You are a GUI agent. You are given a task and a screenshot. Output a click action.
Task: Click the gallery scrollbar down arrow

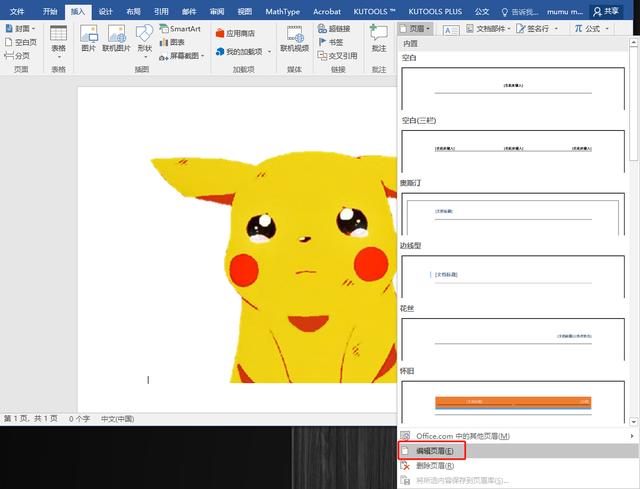coord(633,421)
